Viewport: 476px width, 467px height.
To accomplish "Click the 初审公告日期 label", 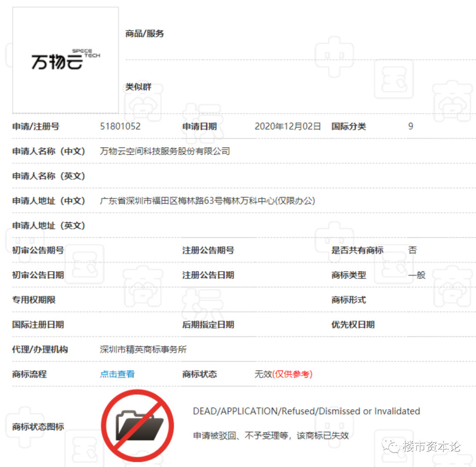I will 38,275.
